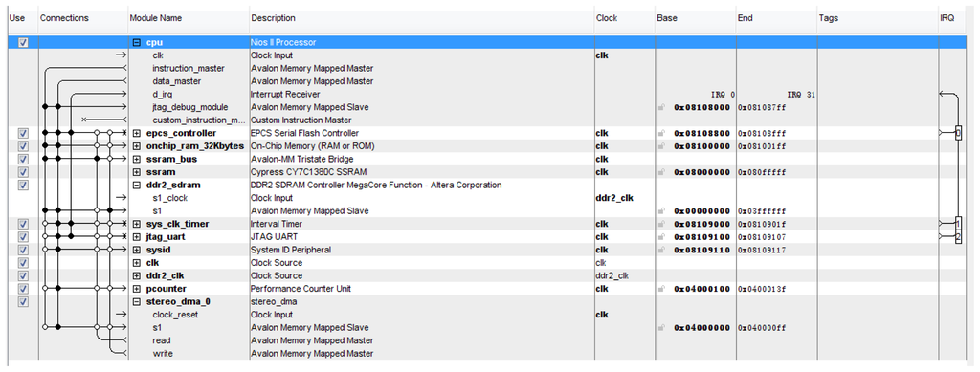Click the IRQ 0 number box
Screen dimensions: 980x372
[958, 133]
